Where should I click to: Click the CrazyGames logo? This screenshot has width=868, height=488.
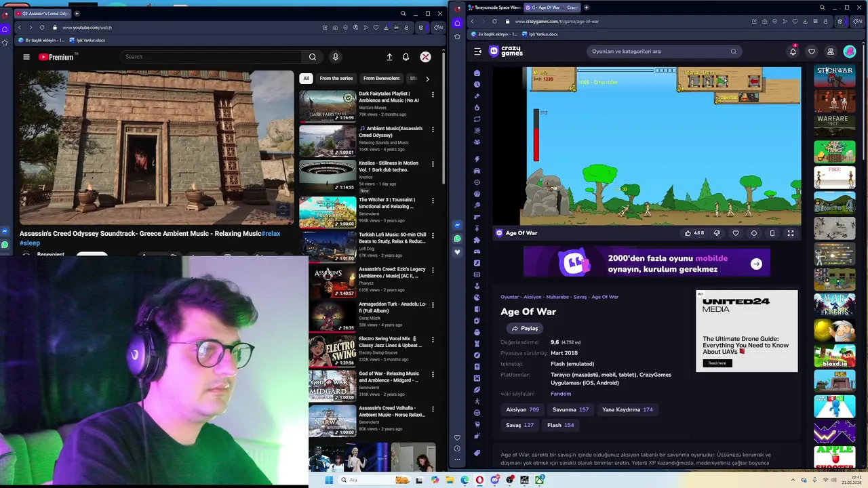[507, 52]
